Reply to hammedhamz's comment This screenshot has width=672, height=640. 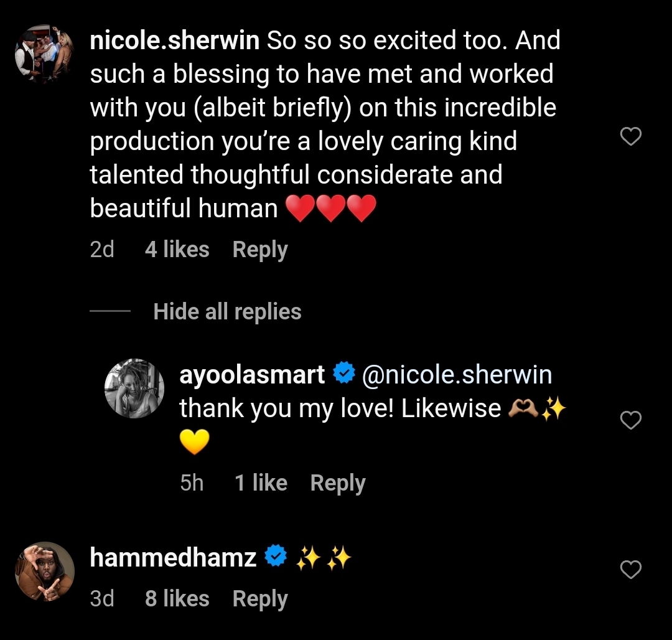tap(260, 599)
